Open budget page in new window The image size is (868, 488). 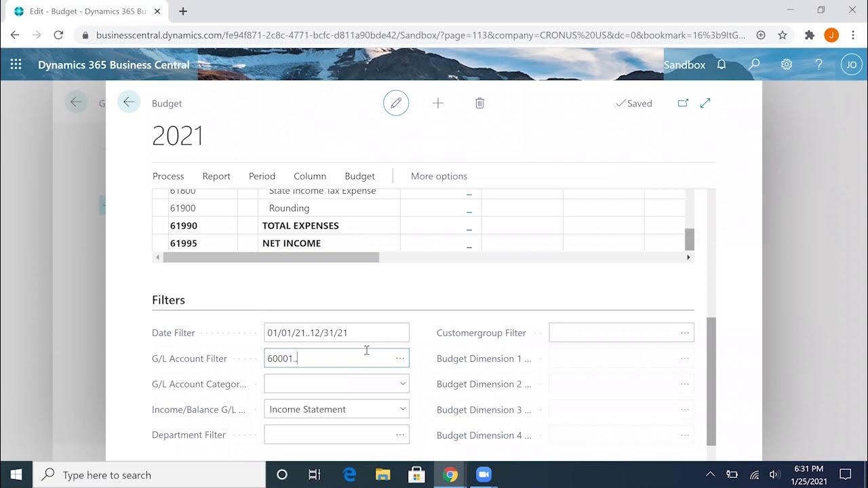[x=683, y=103]
